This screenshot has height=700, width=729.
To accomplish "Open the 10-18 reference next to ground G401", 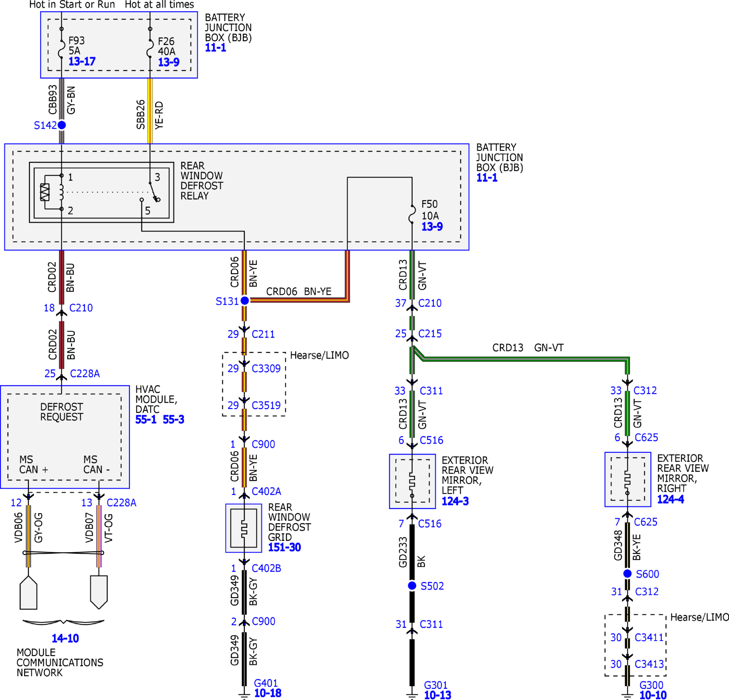I will (x=268, y=693).
